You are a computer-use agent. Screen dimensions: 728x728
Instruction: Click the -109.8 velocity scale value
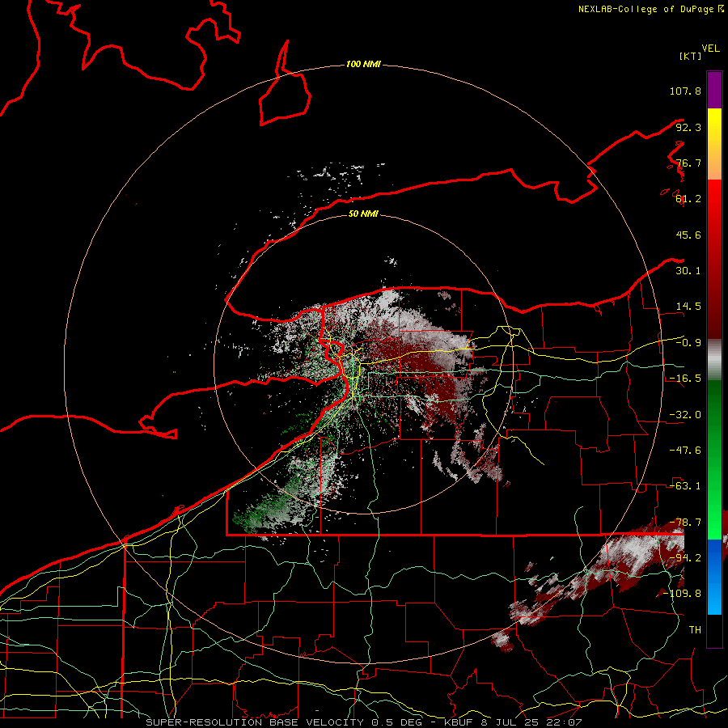pos(682,594)
